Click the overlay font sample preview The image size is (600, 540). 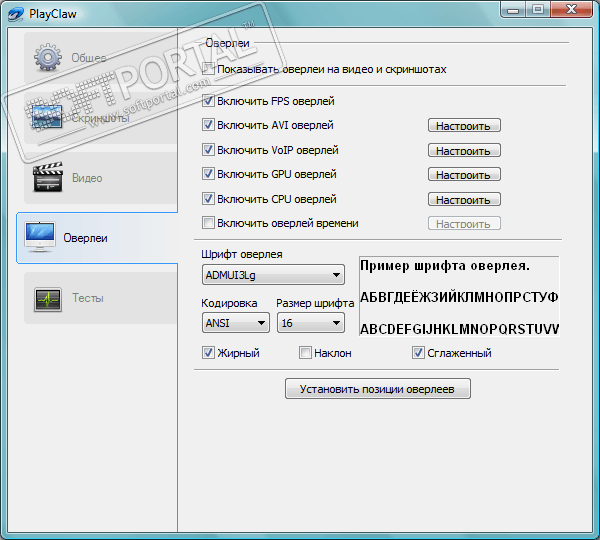[459, 297]
